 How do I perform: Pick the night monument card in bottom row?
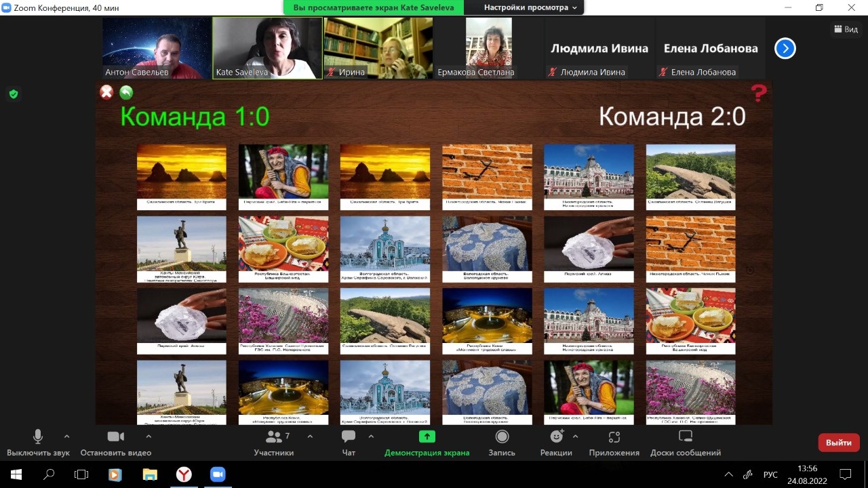point(283,392)
